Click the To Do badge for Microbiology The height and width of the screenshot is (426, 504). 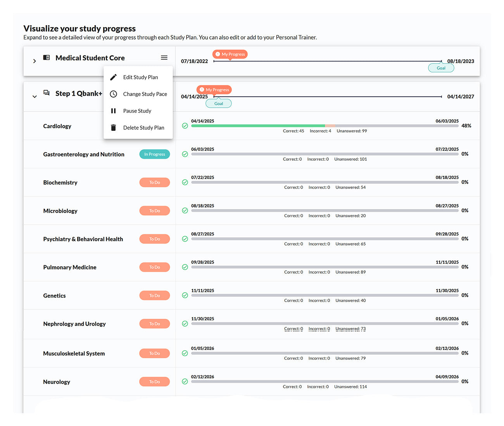[x=154, y=211]
